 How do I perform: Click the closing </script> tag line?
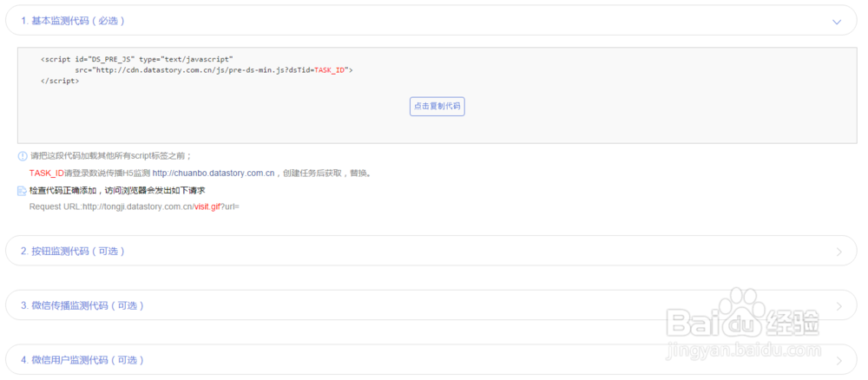click(x=60, y=81)
